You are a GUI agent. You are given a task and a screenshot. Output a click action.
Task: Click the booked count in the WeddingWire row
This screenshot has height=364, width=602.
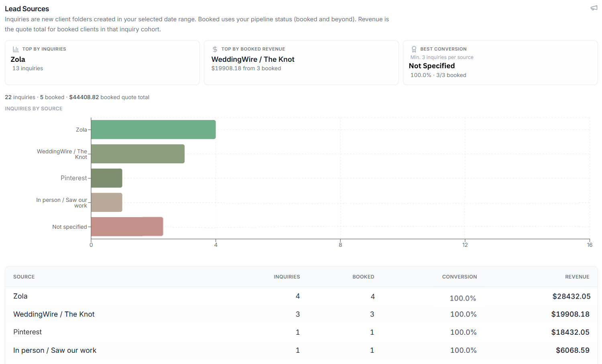click(372, 314)
